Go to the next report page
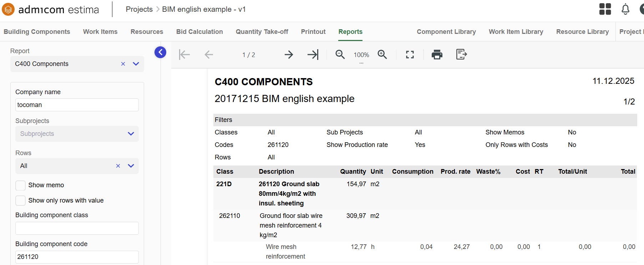The height and width of the screenshot is (265, 644). [x=289, y=55]
